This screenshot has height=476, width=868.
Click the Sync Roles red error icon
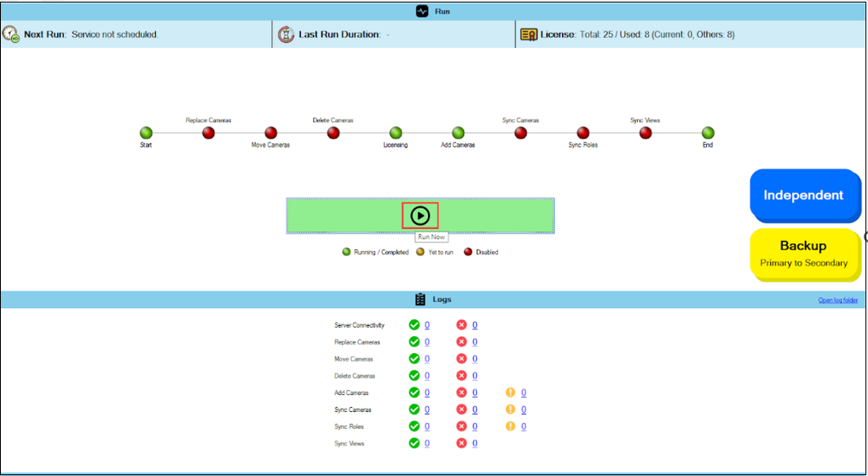(x=462, y=426)
